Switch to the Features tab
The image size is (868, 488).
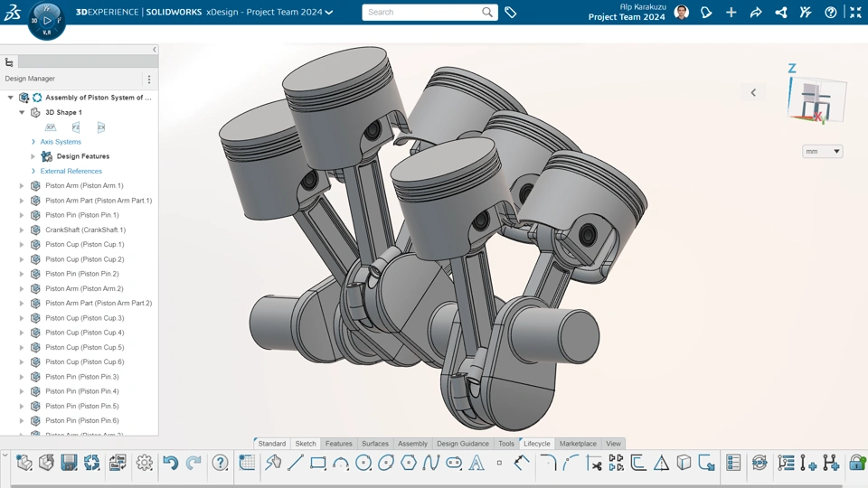[339, 443]
